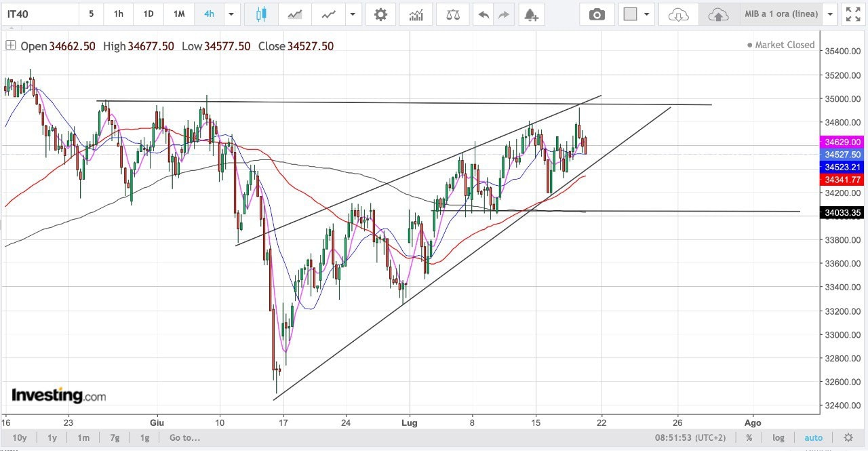
Task: Toggle fullscreen mode for the chart
Action: 852,14
